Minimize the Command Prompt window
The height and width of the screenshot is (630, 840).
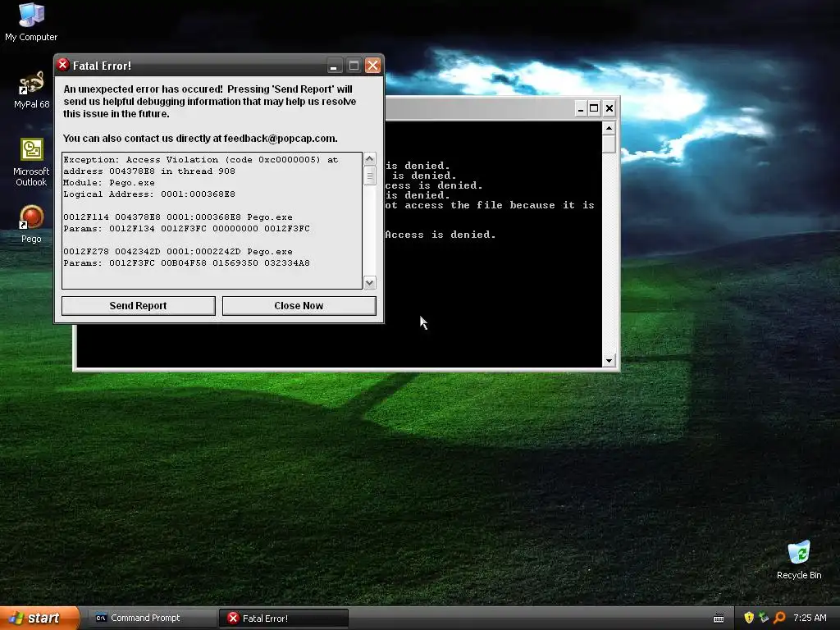[x=580, y=108]
